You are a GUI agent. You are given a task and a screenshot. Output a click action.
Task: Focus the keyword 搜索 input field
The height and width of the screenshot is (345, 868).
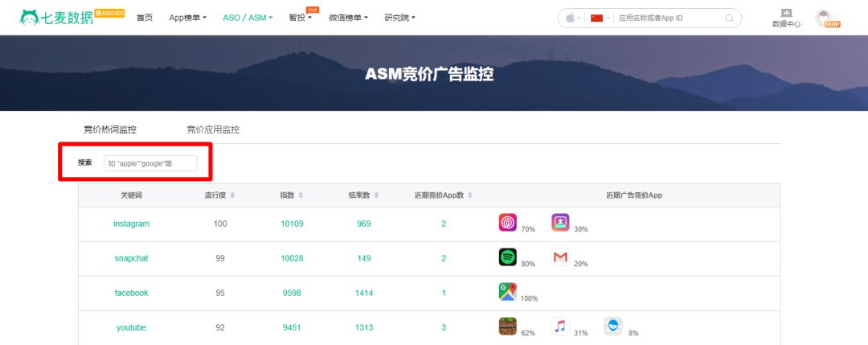[150, 162]
